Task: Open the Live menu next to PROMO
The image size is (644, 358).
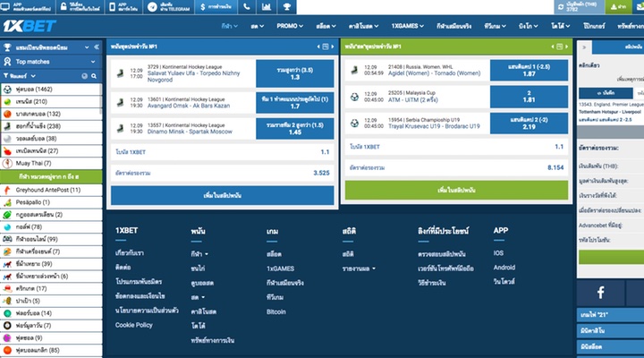Action: [257, 26]
